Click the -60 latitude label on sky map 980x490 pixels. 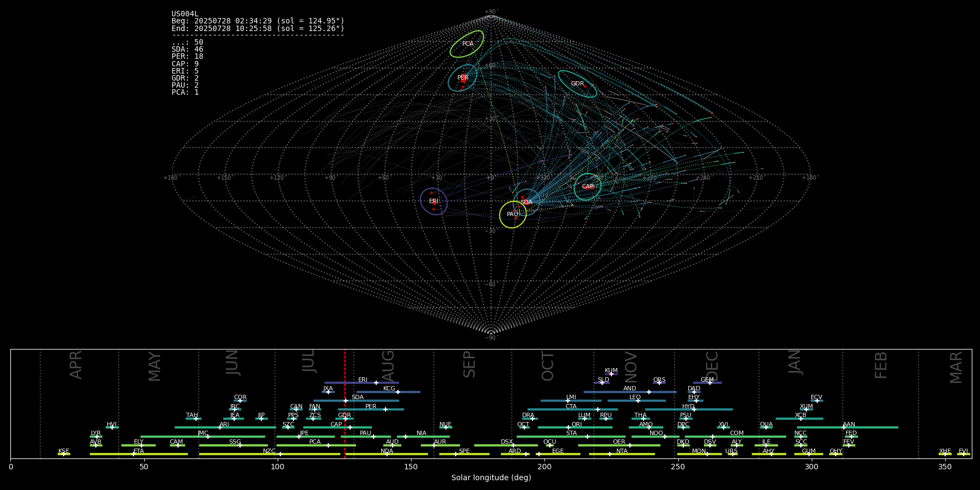point(491,285)
